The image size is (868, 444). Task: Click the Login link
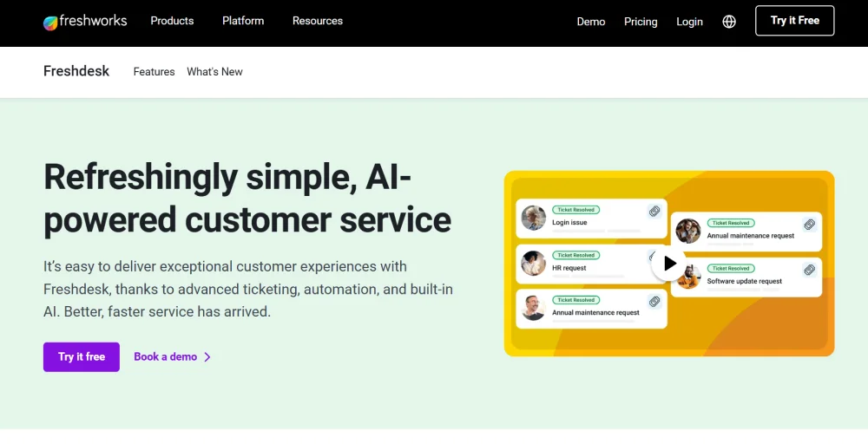[x=689, y=22]
